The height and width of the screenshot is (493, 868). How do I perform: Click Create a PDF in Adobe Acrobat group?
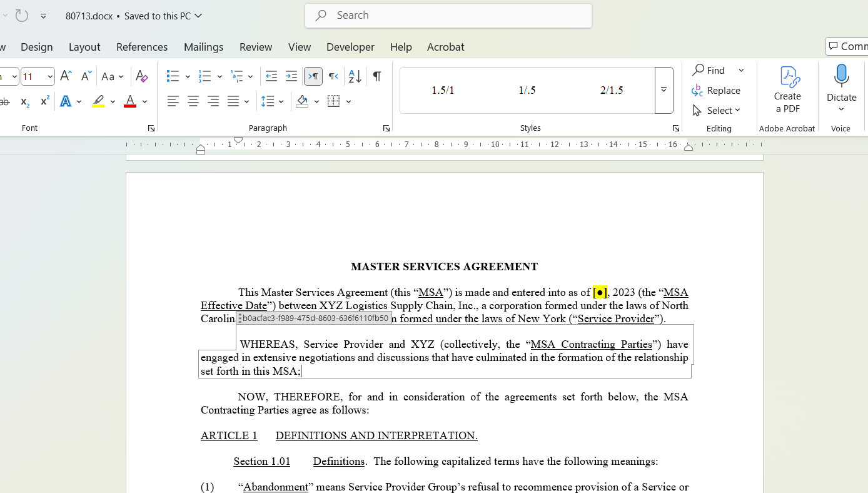tap(787, 90)
